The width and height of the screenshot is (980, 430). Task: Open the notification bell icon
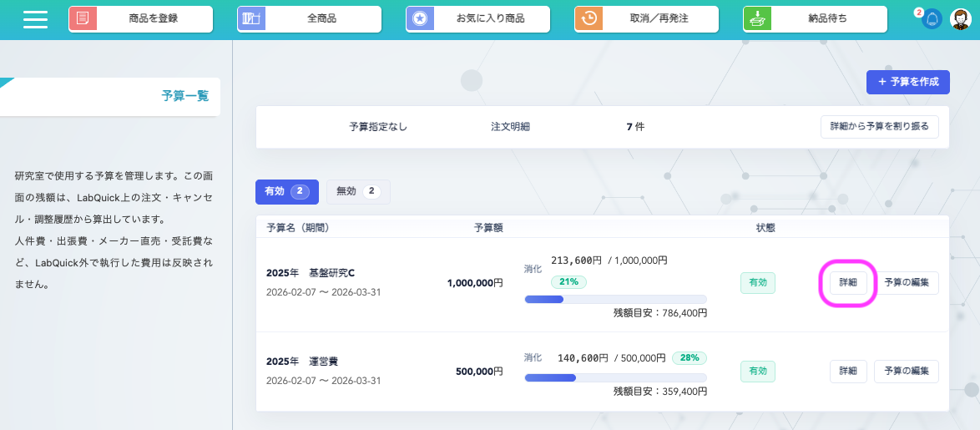(932, 19)
